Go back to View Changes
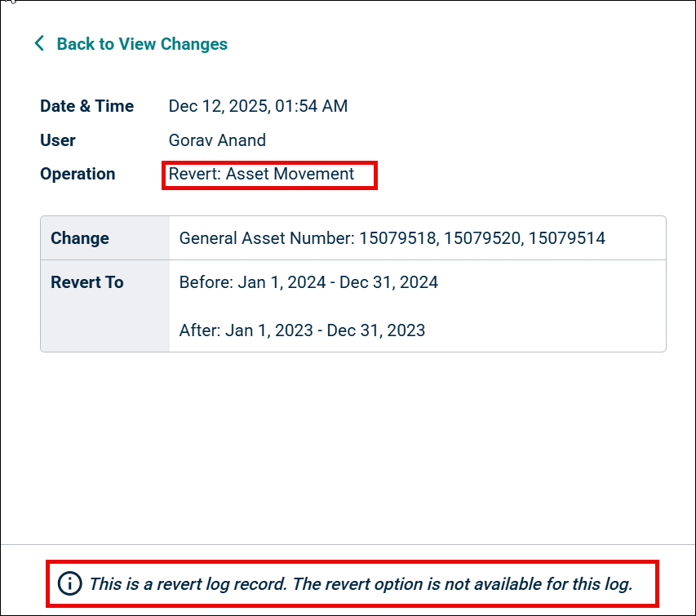This screenshot has width=696, height=616. point(142,44)
